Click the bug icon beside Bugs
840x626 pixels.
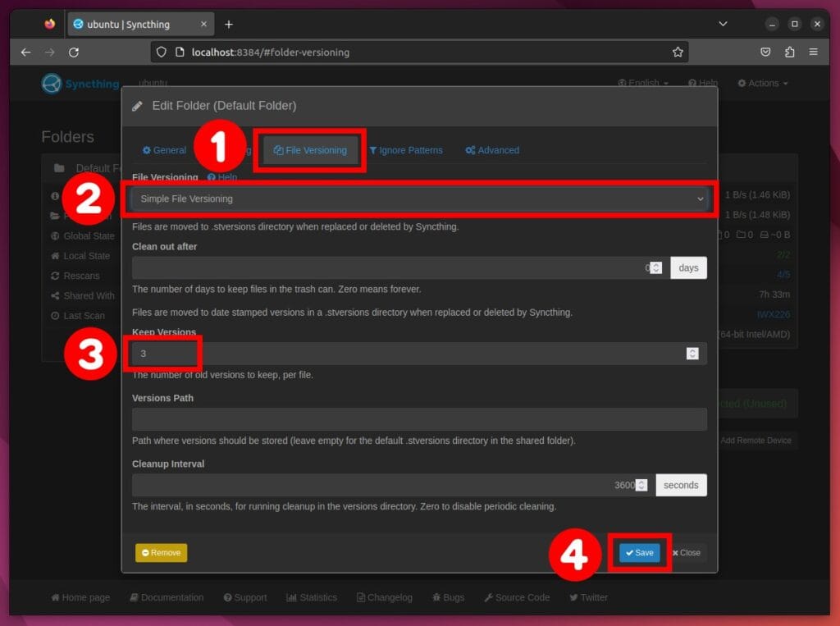click(x=436, y=597)
